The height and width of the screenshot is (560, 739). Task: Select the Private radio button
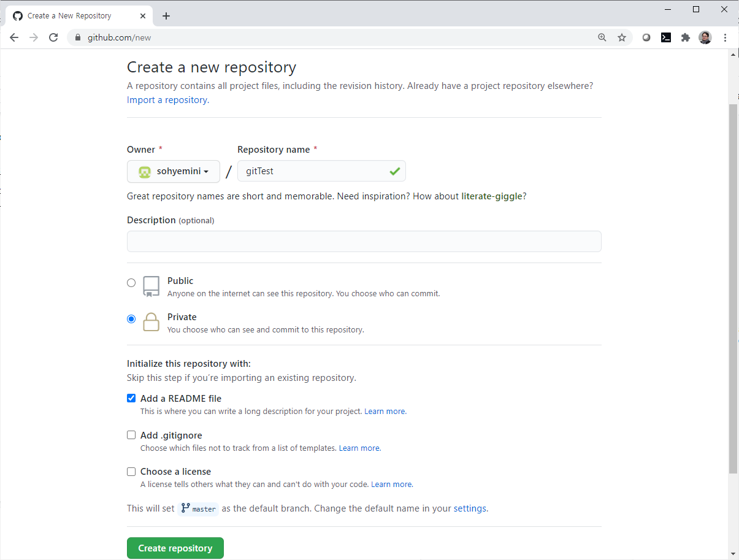pos(131,319)
